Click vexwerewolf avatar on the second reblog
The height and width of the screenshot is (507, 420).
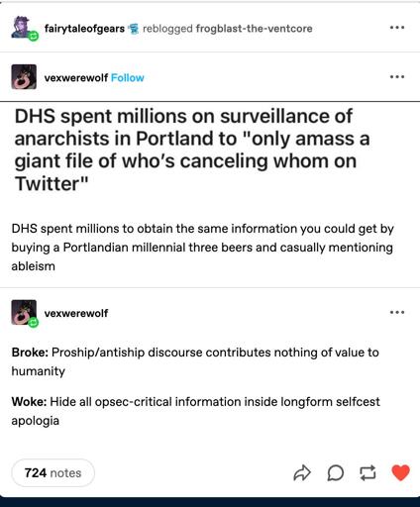point(24,312)
